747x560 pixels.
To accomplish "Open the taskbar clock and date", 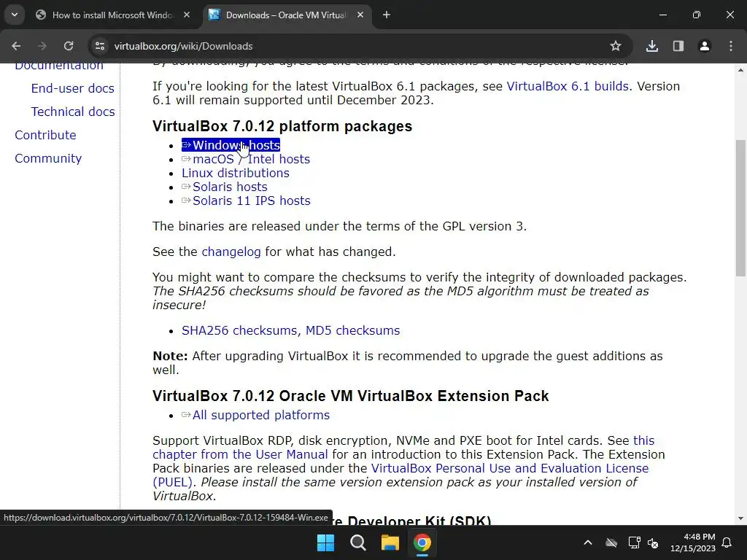I will [x=693, y=542].
